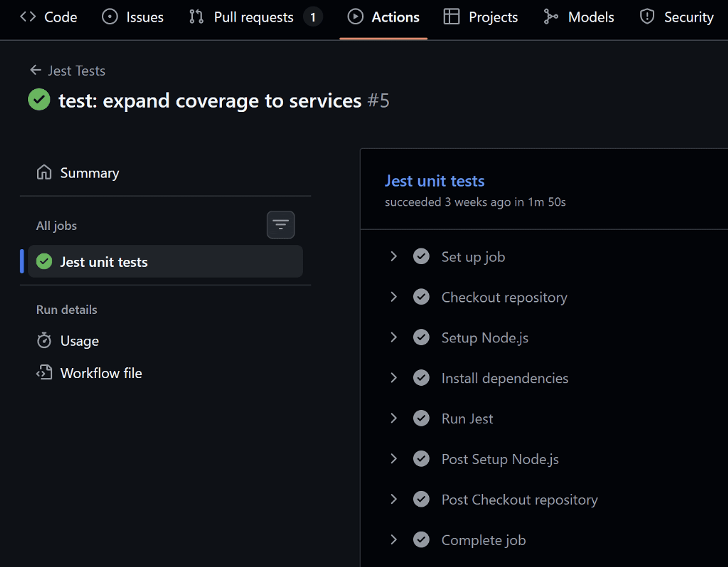Open the Models tab
The width and height of the screenshot is (728, 567).
point(579,17)
